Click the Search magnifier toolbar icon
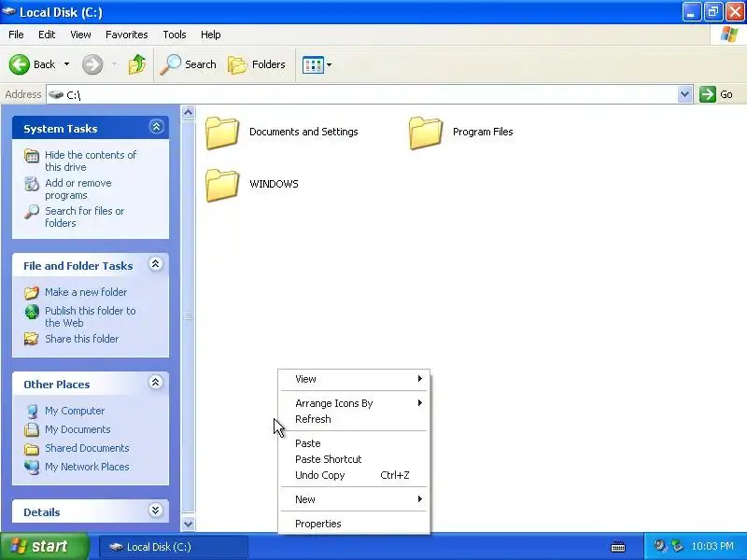 (x=170, y=64)
